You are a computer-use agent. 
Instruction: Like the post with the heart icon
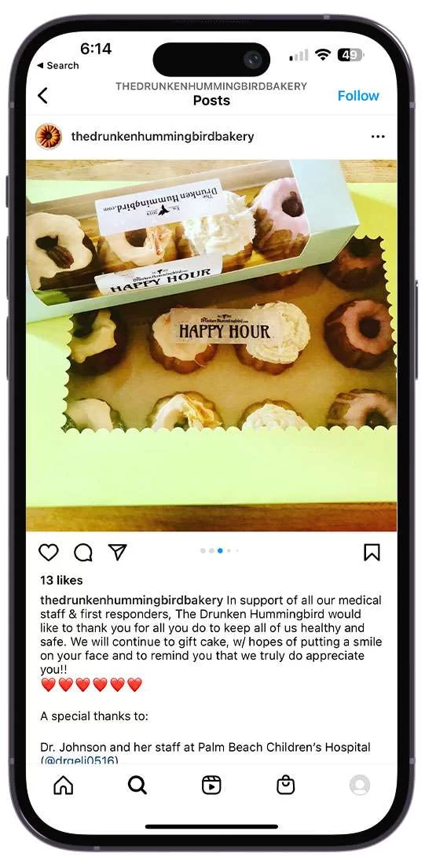pyautogui.click(x=49, y=552)
